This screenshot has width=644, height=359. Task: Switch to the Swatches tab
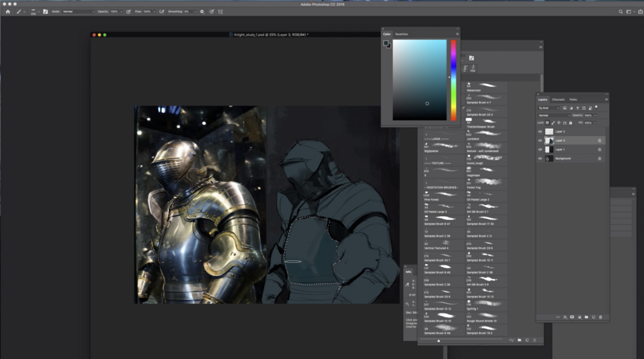click(401, 34)
